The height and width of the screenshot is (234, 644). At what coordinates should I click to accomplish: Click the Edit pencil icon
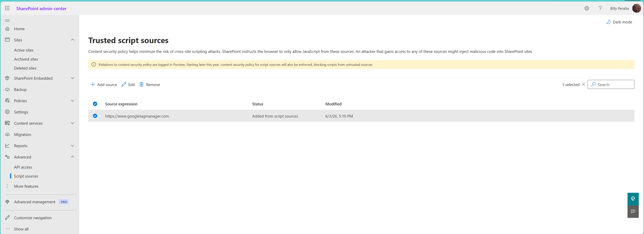124,85
